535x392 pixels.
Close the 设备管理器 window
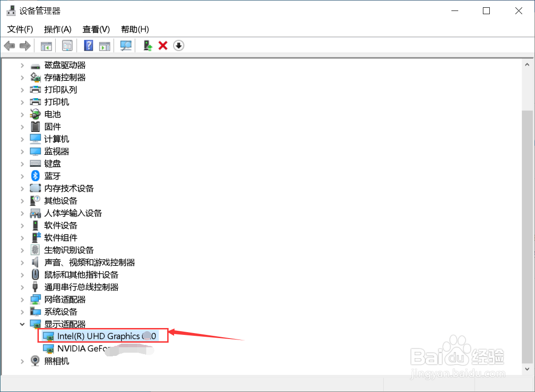pos(519,11)
